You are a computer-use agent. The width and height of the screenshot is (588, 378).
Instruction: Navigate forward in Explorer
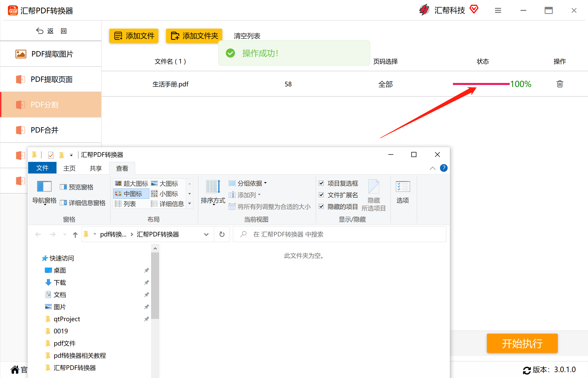tap(52, 234)
